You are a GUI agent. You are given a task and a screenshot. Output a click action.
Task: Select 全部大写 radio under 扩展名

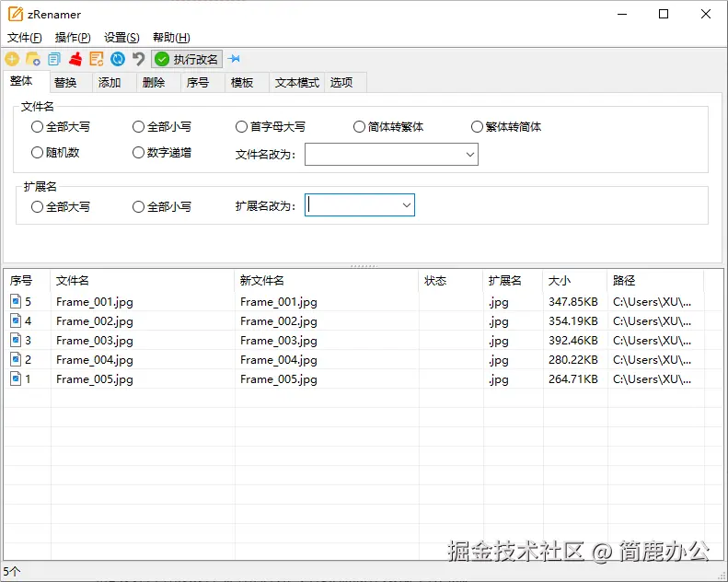click(37, 206)
